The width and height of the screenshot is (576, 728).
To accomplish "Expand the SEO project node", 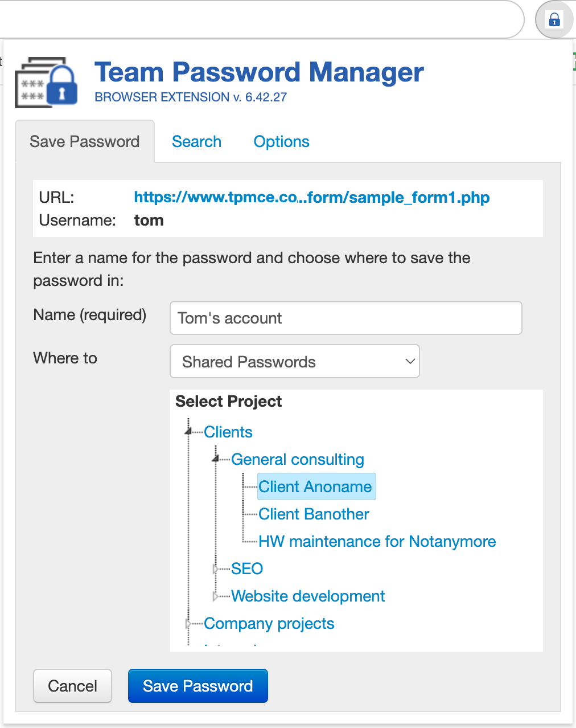I will 216,569.
